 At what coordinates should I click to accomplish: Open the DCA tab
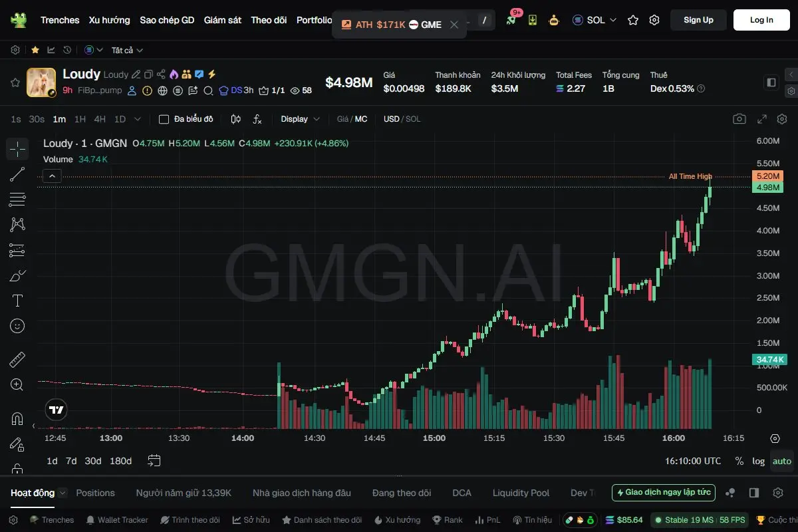click(462, 493)
